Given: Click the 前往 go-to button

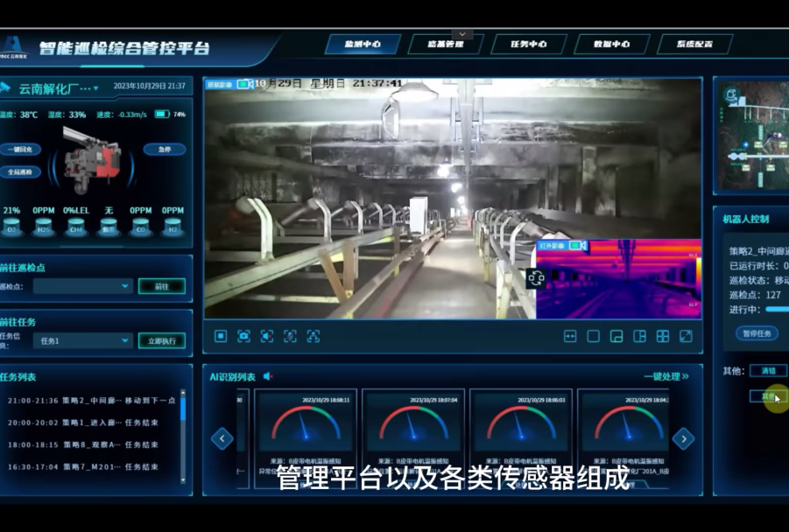Looking at the screenshot, I should (161, 286).
